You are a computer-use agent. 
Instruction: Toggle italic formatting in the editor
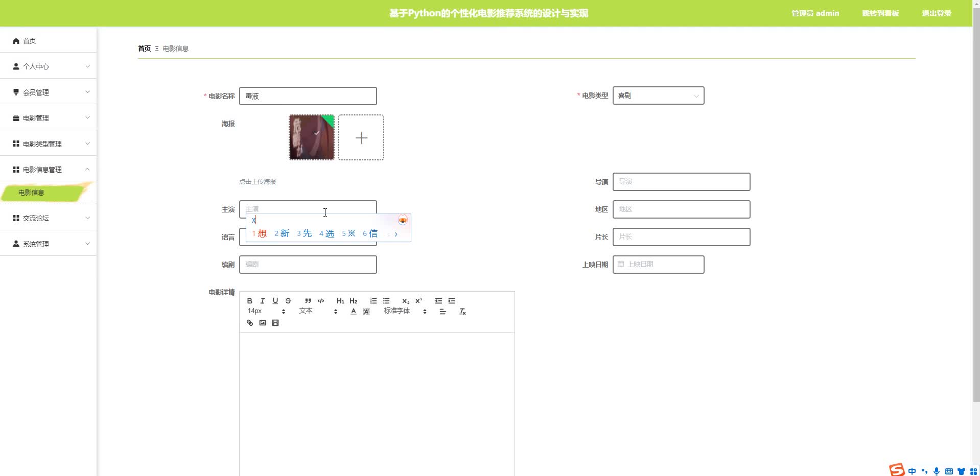click(263, 301)
